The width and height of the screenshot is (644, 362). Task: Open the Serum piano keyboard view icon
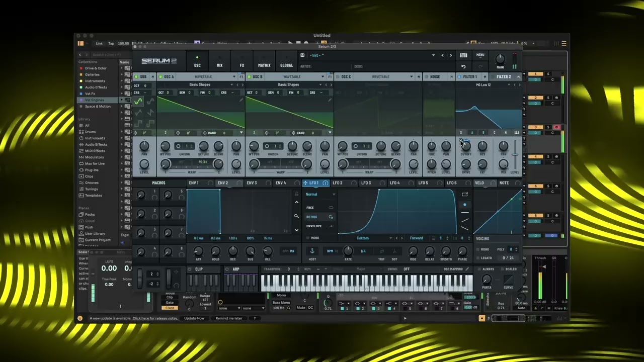pyautogui.click(x=463, y=55)
